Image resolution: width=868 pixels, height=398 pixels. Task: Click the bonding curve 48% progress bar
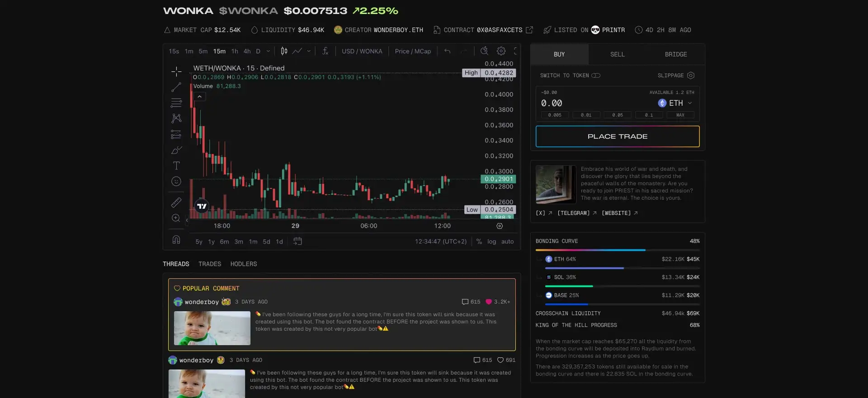pyautogui.click(x=618, y=250)
